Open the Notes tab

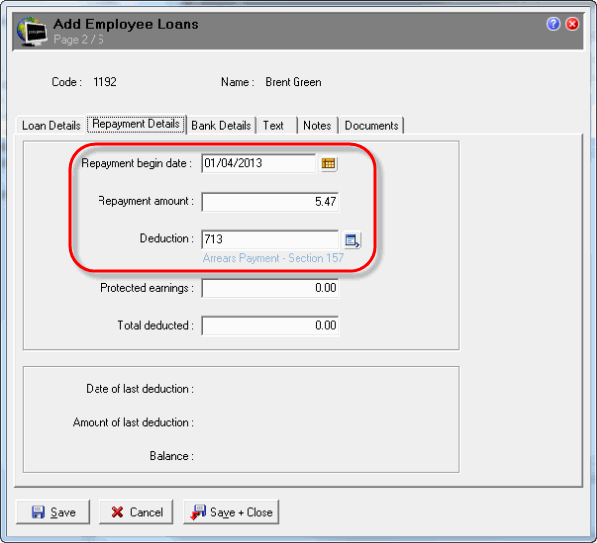[x=317, y=125]
